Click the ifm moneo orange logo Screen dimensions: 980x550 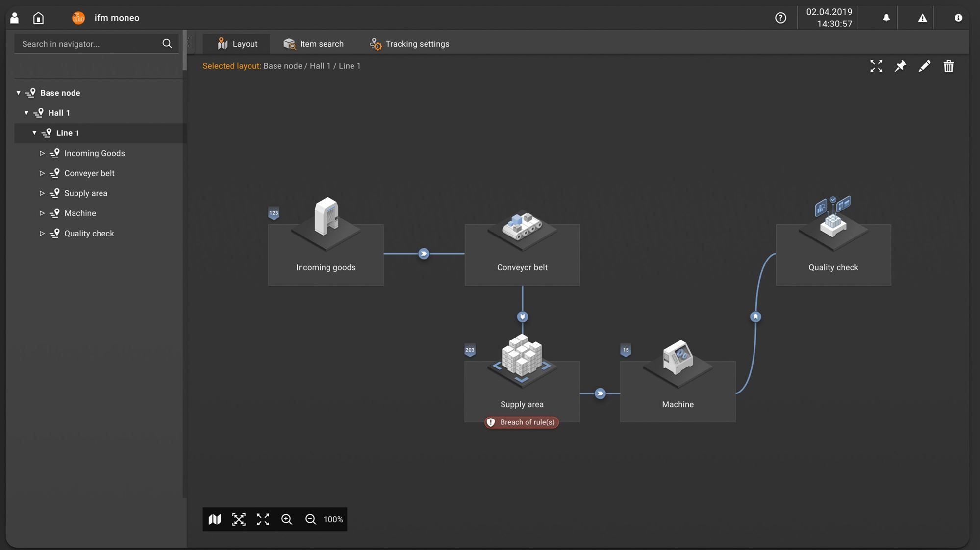click(x=78, y=18)
